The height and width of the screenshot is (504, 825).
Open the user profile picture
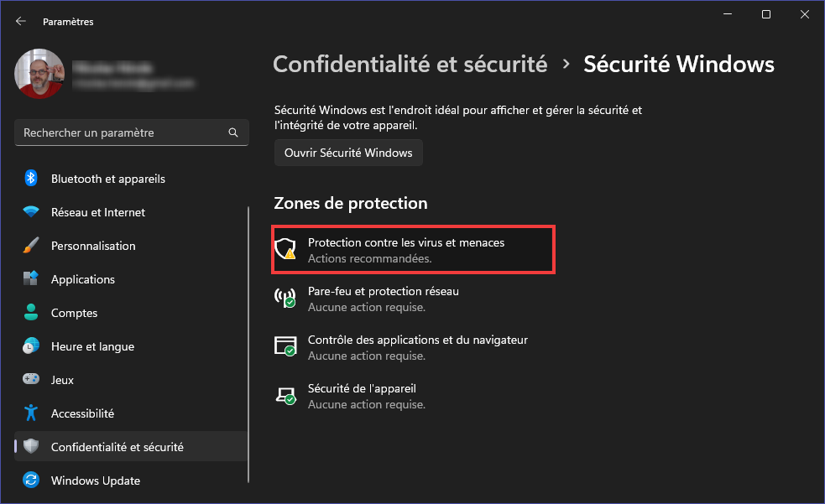click(x=39, y=74)
